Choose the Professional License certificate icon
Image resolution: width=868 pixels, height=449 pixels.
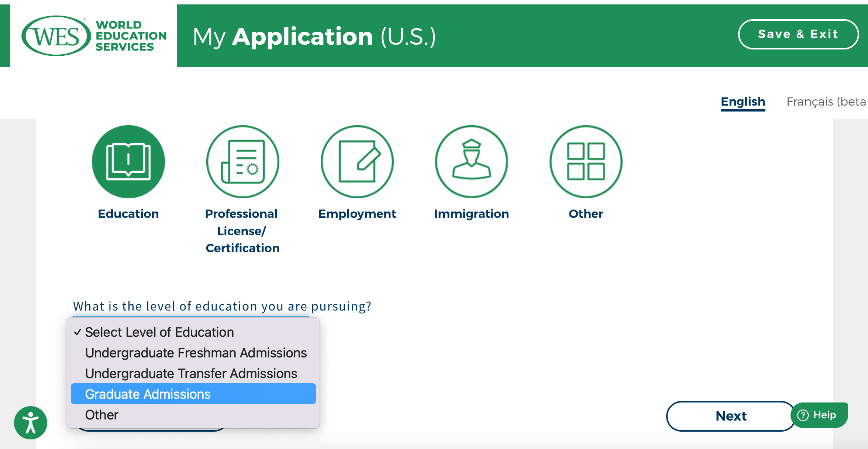point(242,162)
